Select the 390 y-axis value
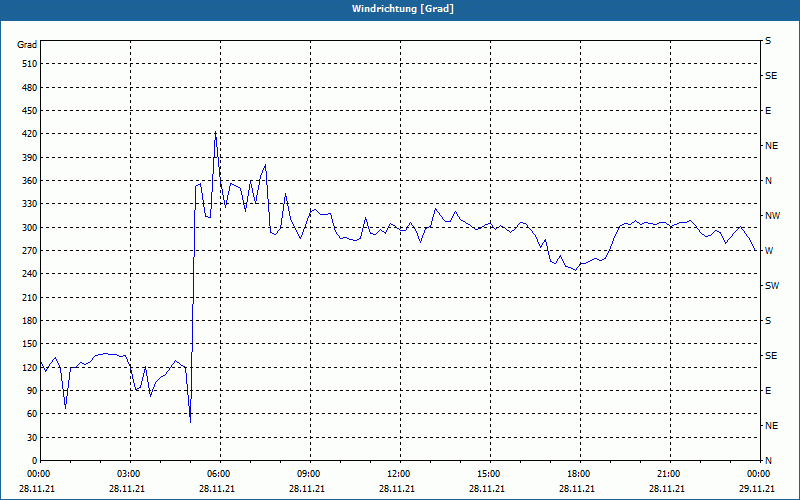Image resolution: width=800 pixels, height=500 pixels. tap(30, 157)
